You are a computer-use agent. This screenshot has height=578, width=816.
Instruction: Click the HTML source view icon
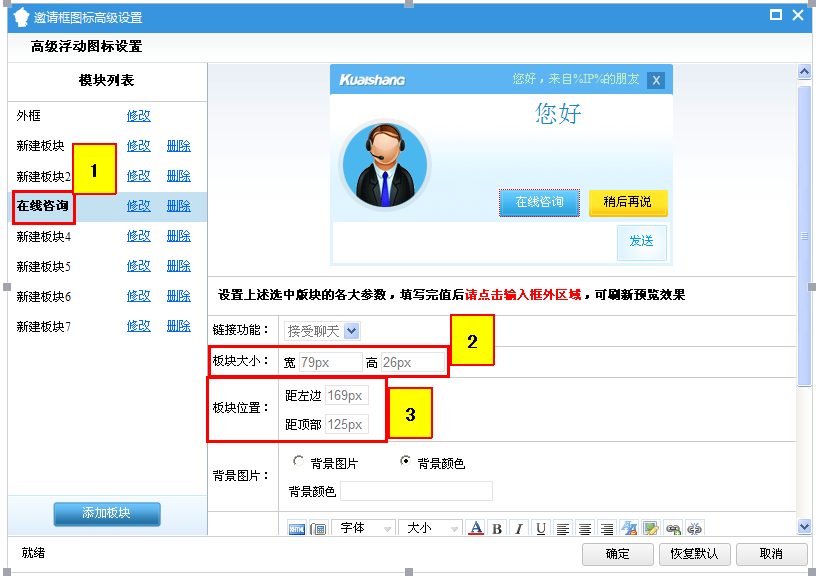click(x=297, y=528)
